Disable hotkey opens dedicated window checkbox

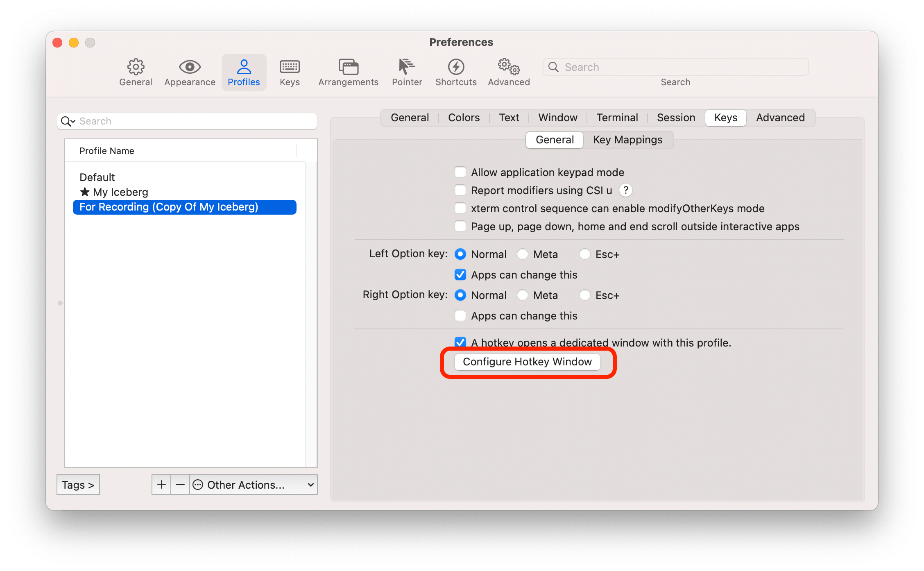pos(460,342)
